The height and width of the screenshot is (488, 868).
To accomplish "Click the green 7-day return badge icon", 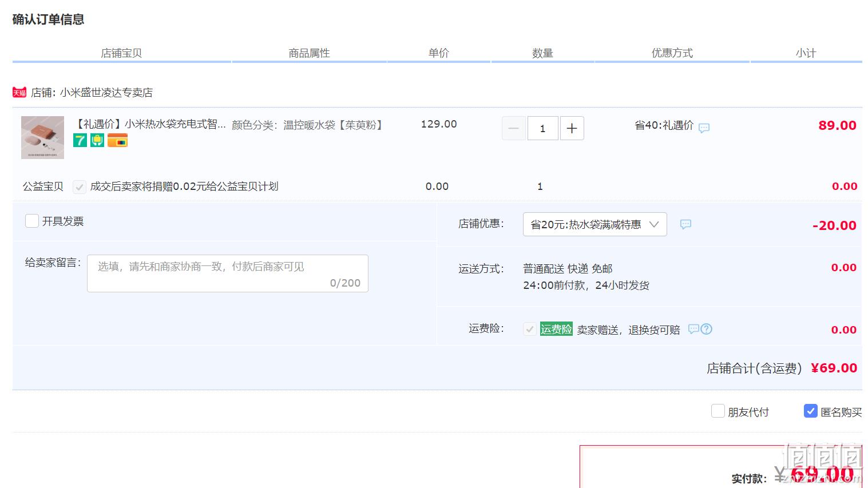I will (80, 140).
